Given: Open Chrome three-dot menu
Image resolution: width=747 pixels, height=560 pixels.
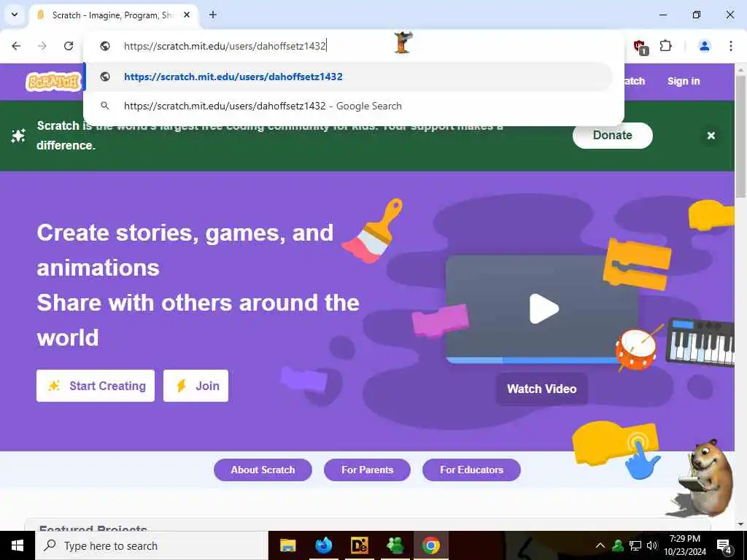Looking at the screenshot, I should point(731,46).
